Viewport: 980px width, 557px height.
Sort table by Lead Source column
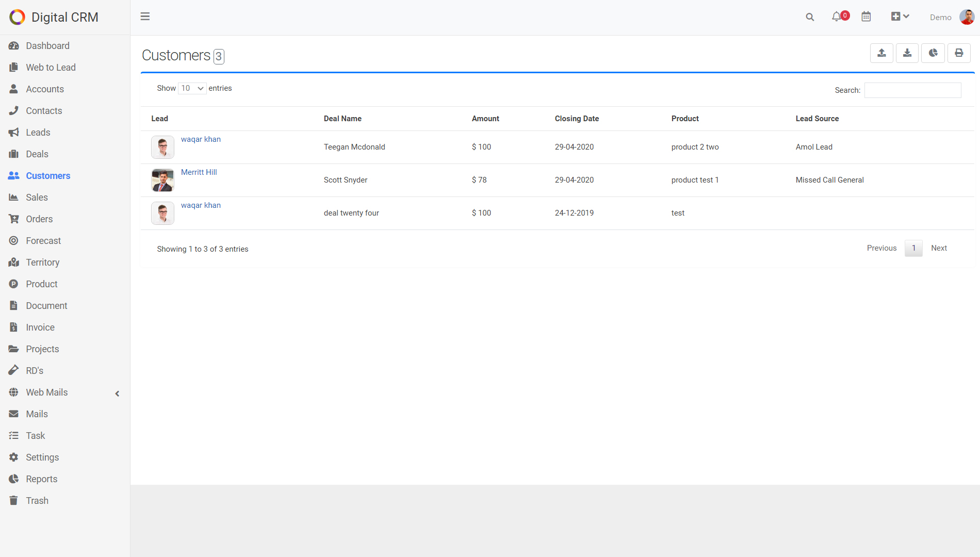817,119
